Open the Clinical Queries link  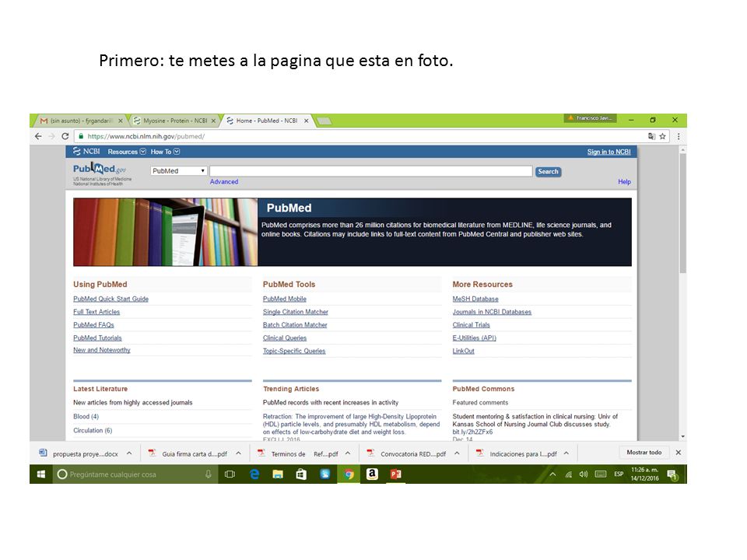click(x=285, y=338)
